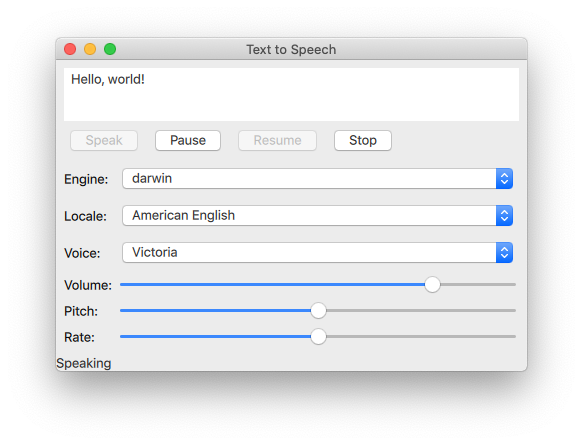Click the disabled Speak button

point(104,141)
